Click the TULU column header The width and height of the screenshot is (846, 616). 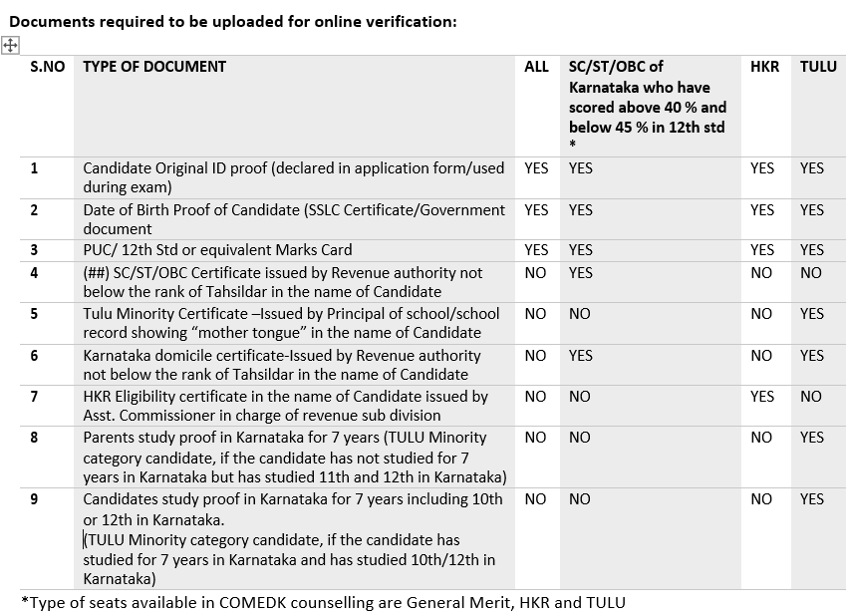pyautogui.click(x=818, y=67)
